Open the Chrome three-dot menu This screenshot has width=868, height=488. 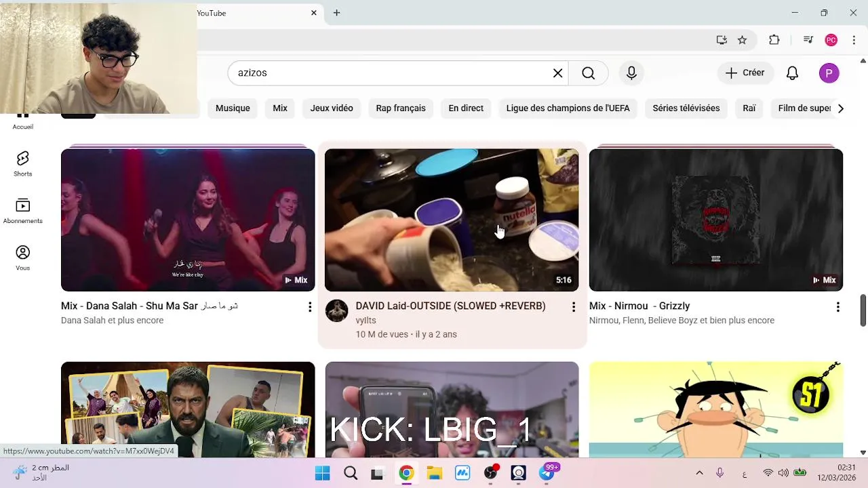[x=854, y=40]
